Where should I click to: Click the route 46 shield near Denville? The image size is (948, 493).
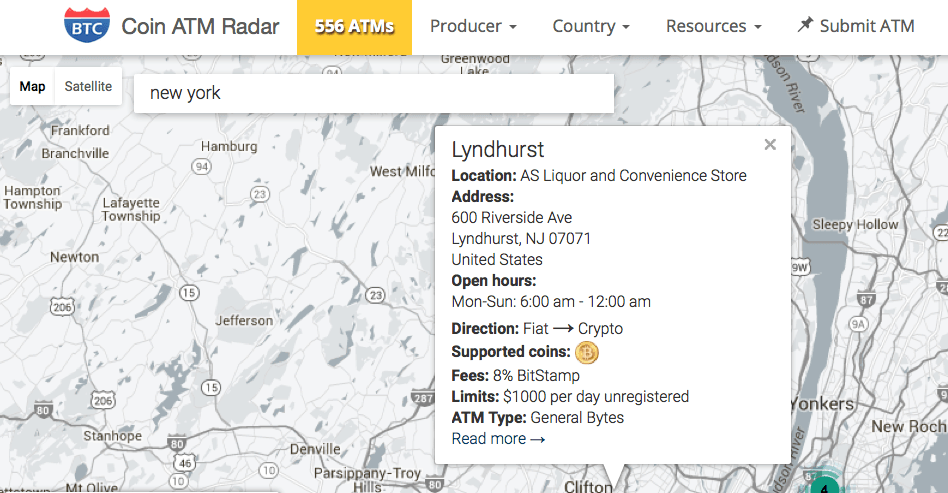[184, 463]
